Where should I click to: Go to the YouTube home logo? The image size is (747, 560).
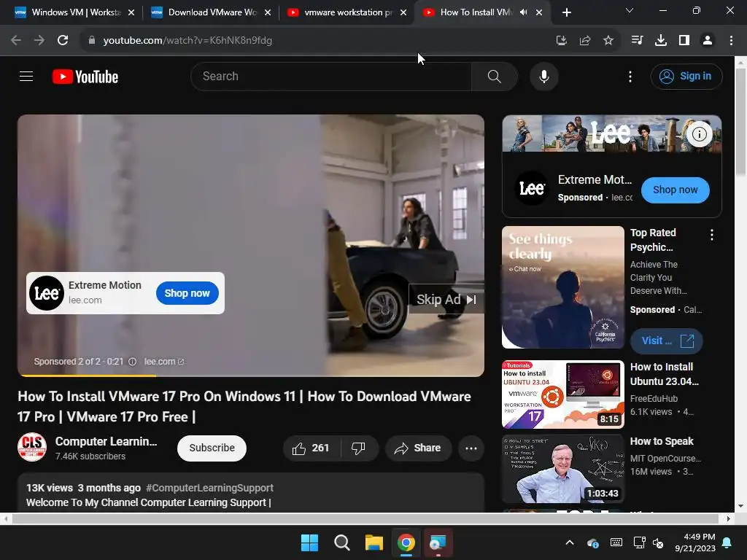click(85, 77)
